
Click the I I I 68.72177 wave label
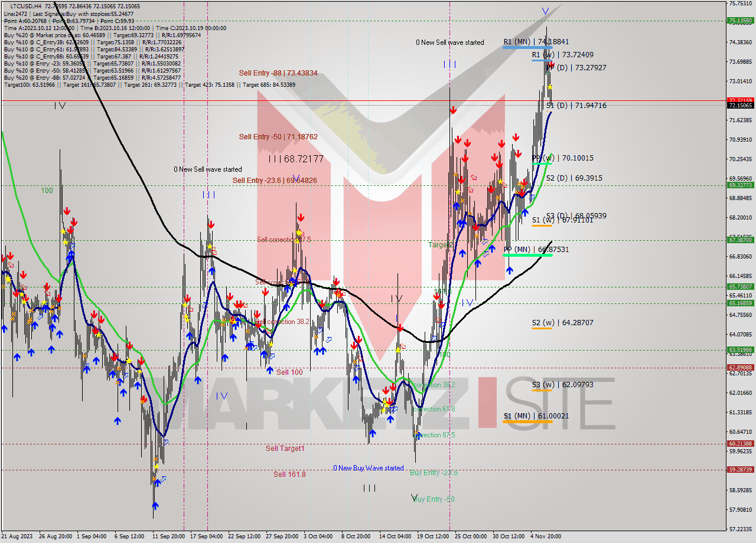coord(296,159)
